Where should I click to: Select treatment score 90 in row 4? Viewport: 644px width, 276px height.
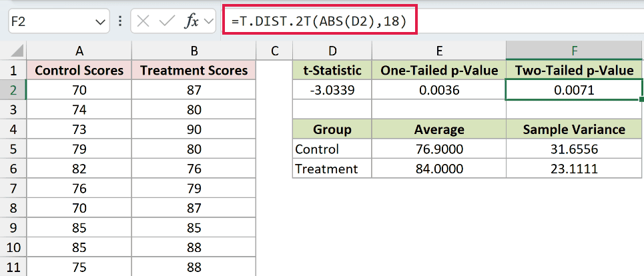pyautogui.click(x=194, y=129)
